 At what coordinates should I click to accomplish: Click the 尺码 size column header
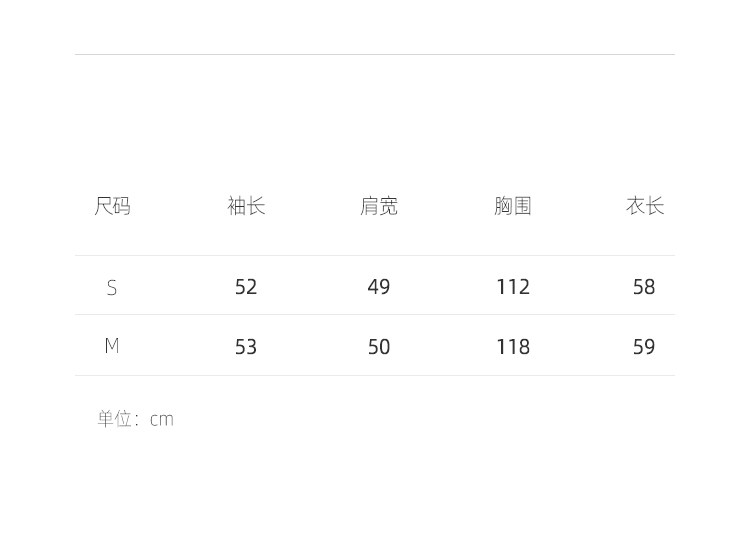[x=112, y=206]
